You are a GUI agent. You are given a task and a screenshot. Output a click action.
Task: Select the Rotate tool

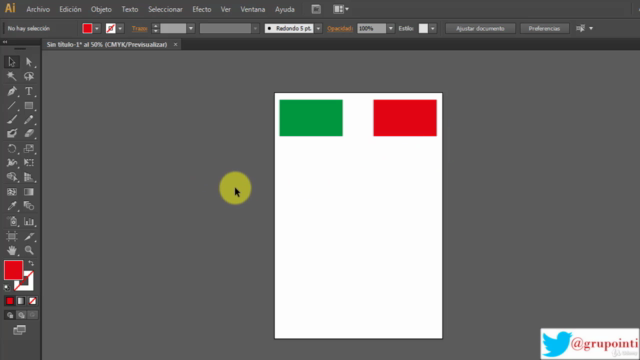click(x=11, y=149)
